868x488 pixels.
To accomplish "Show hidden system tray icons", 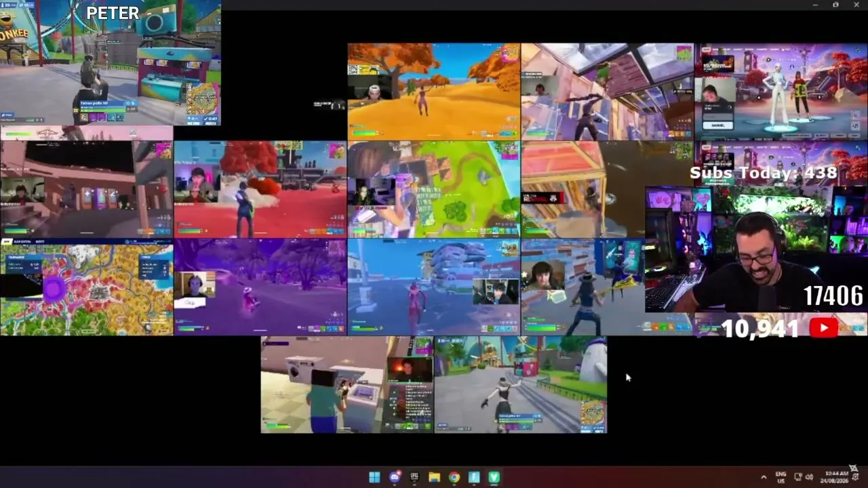I will coord(764,477).
